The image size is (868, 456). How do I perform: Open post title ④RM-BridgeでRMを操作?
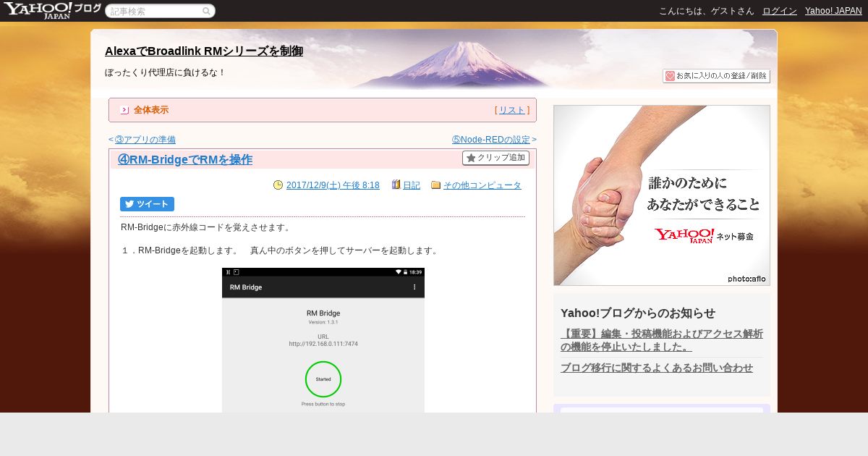click(185, 160)
